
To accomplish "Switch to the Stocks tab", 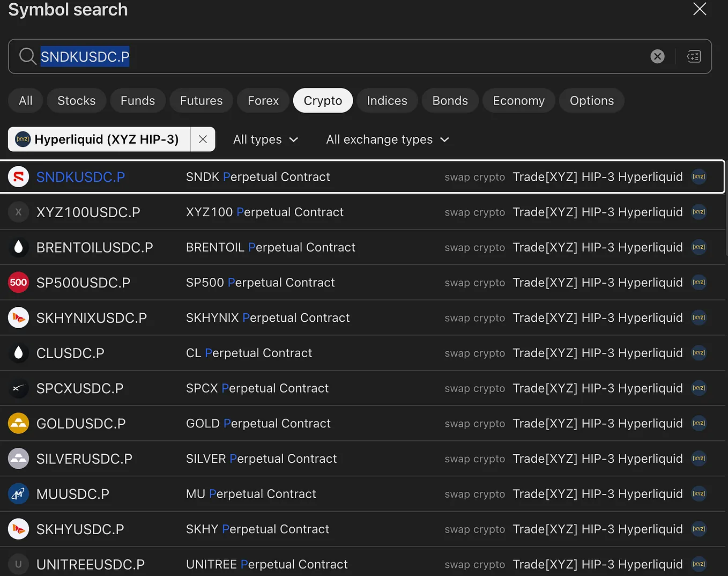I will click(77, 101).
